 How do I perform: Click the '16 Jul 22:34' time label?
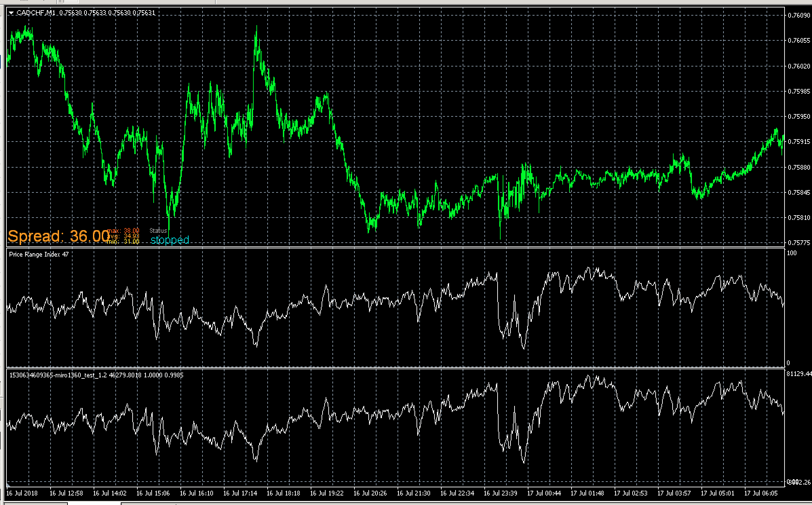457,493
